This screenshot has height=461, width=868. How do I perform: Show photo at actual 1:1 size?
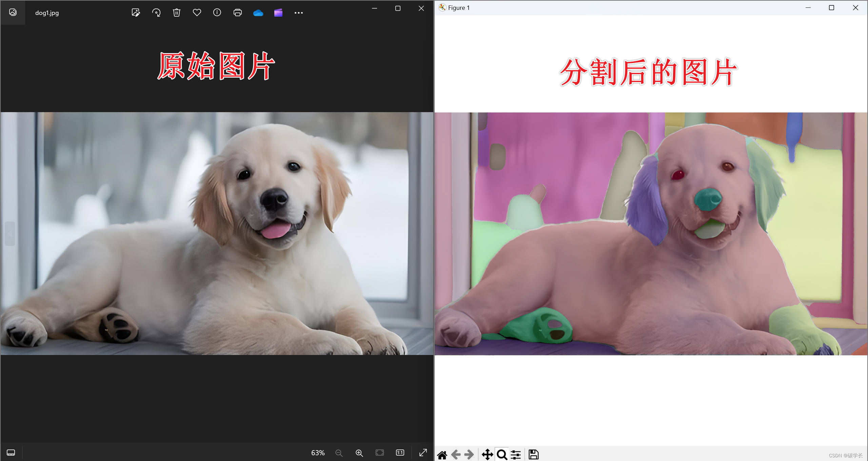pyautogui.click(x=400, y=453)
